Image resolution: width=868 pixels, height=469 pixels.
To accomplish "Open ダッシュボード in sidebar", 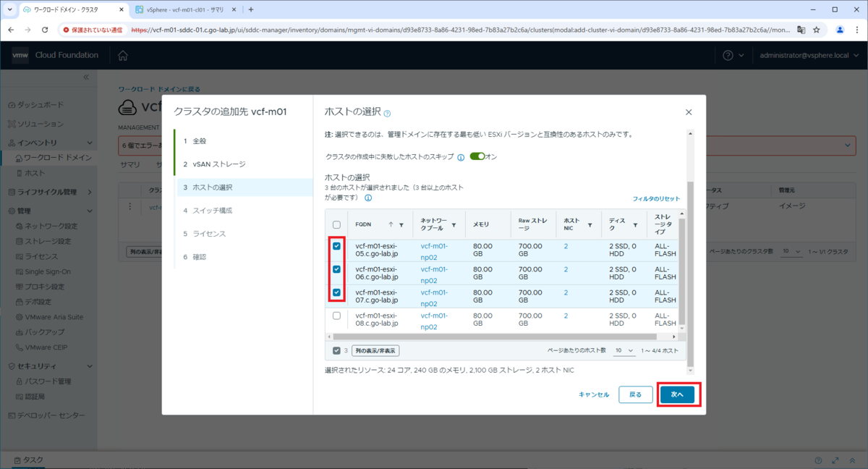I will 40,104.
